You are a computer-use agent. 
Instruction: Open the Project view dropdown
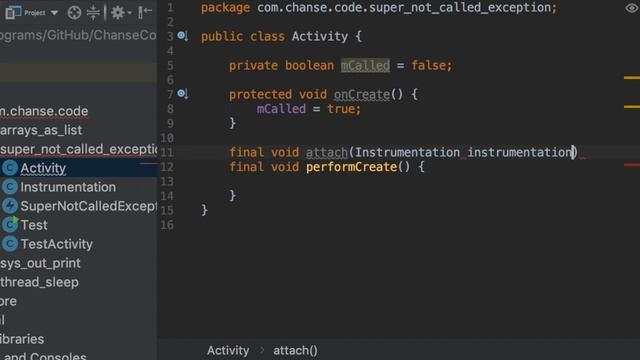pos(54,13)
